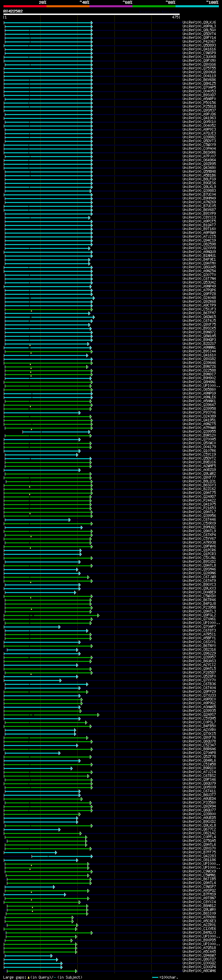Click hit label UniRef100_A9SPQ2

199,890
